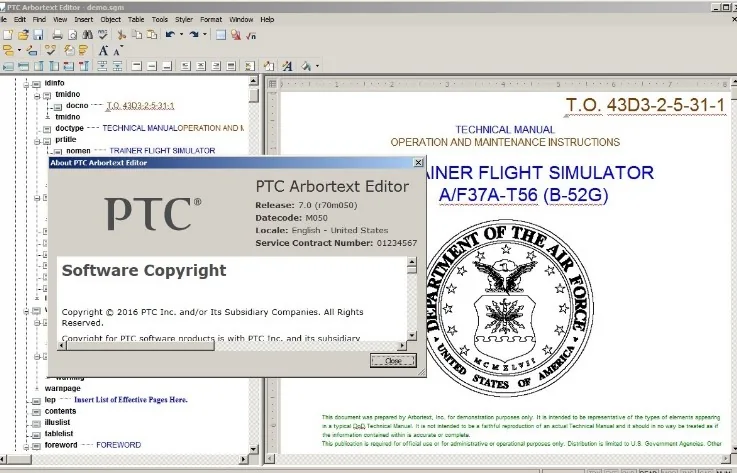Click the copyright horizontal scrollbar thumb

pos(141,346)
